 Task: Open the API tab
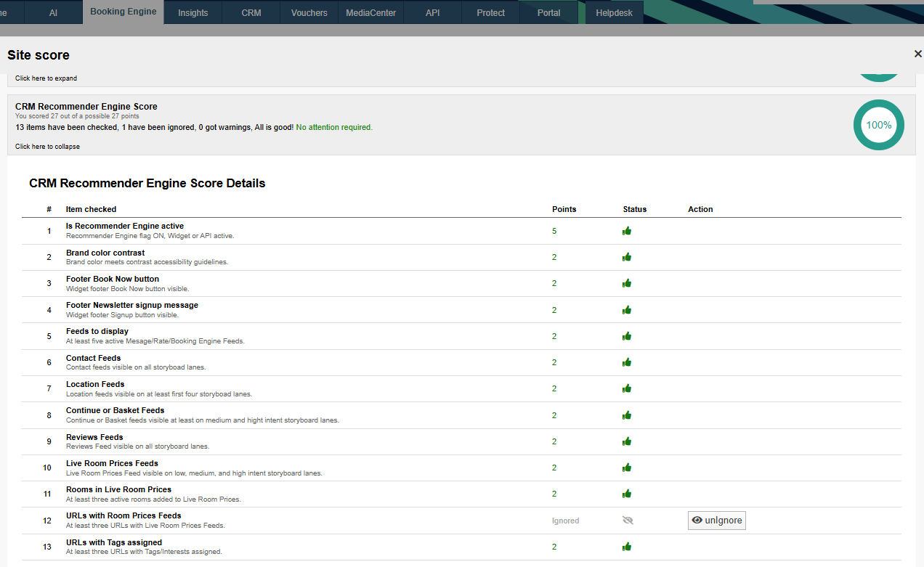[x=433, y=12]
